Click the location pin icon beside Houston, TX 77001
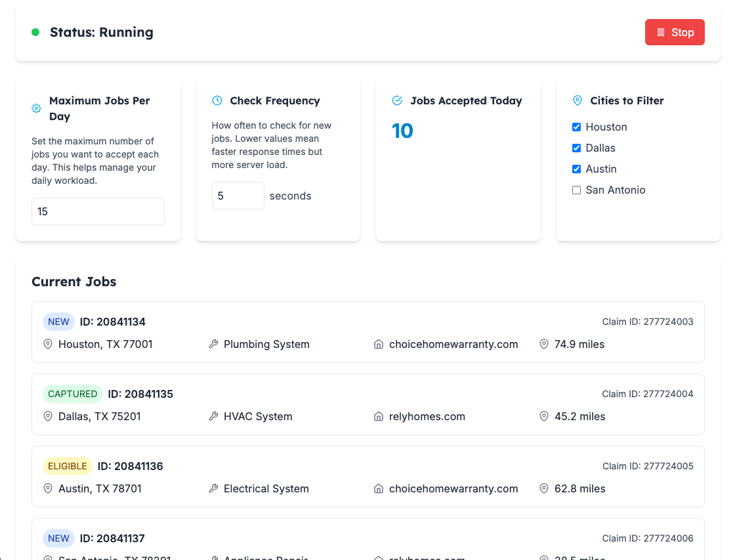The width and height of the screenshot is (735, 560). pyautogui.click(x=48, y=344)
